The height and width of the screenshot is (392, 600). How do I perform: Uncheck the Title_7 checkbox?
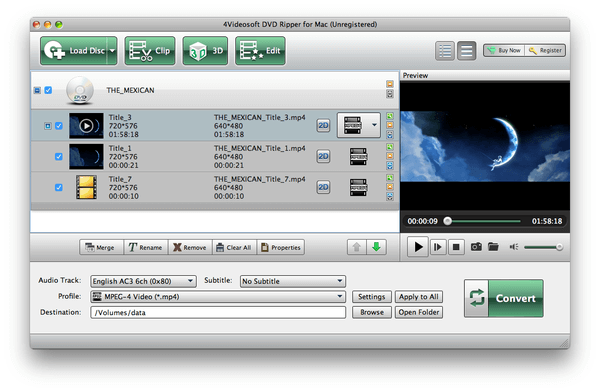pyautogui.click(x=59, y=187)
